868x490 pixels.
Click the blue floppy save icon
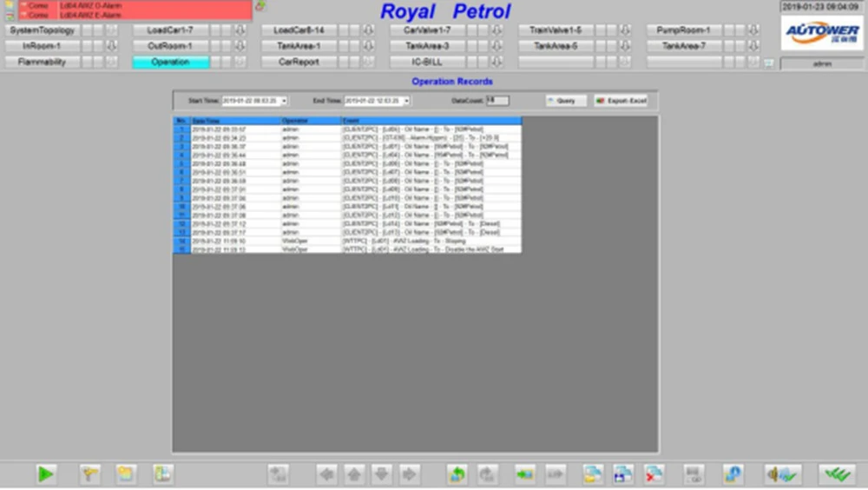coord(622,474)
